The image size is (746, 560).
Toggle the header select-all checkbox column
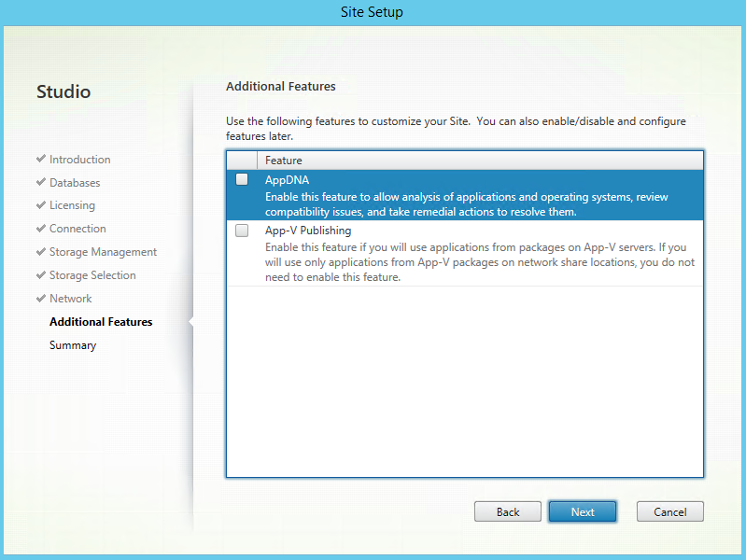(x=242, y=161)
